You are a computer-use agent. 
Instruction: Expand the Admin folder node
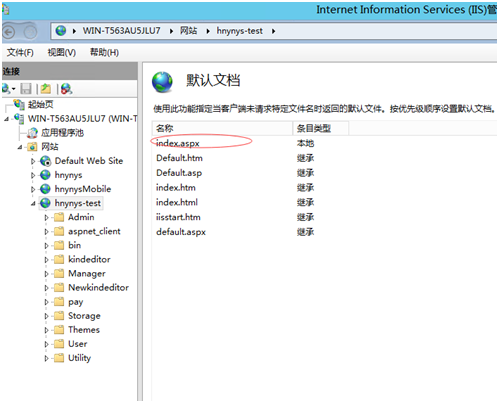tap(47, 218)
